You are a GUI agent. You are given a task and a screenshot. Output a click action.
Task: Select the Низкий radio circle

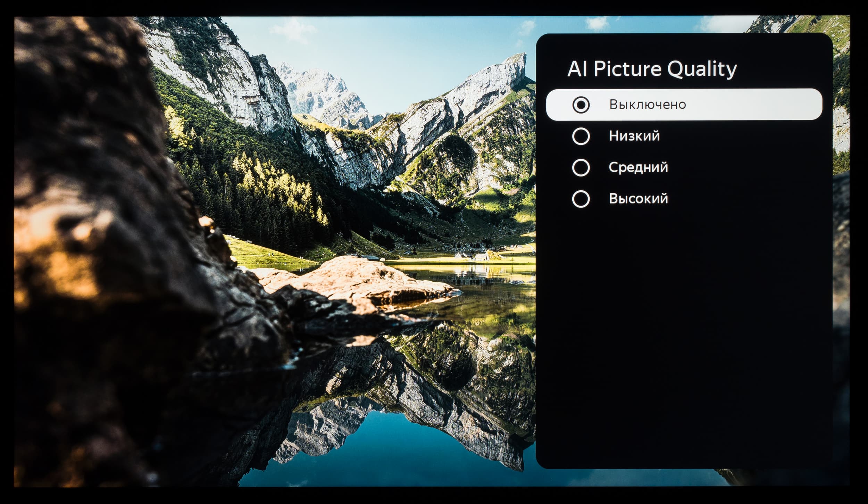[581, 136]
